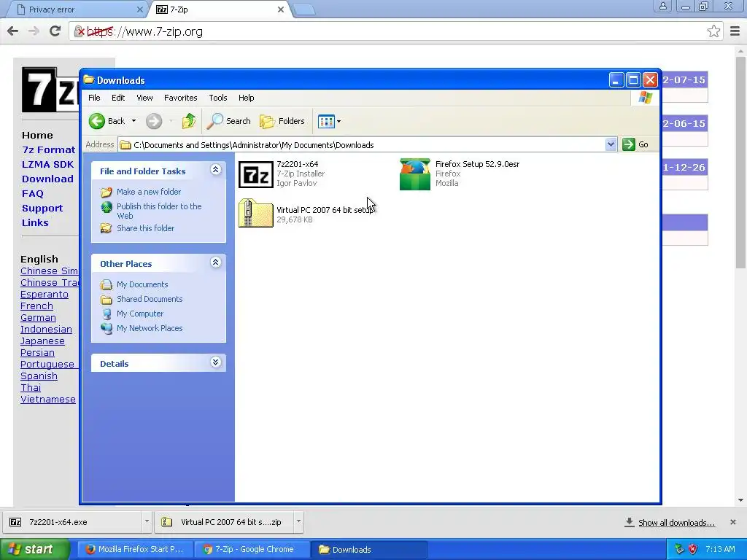Click the Vietnamese language link
Viewport: 747px width, 560px height.
pos(48,400)
